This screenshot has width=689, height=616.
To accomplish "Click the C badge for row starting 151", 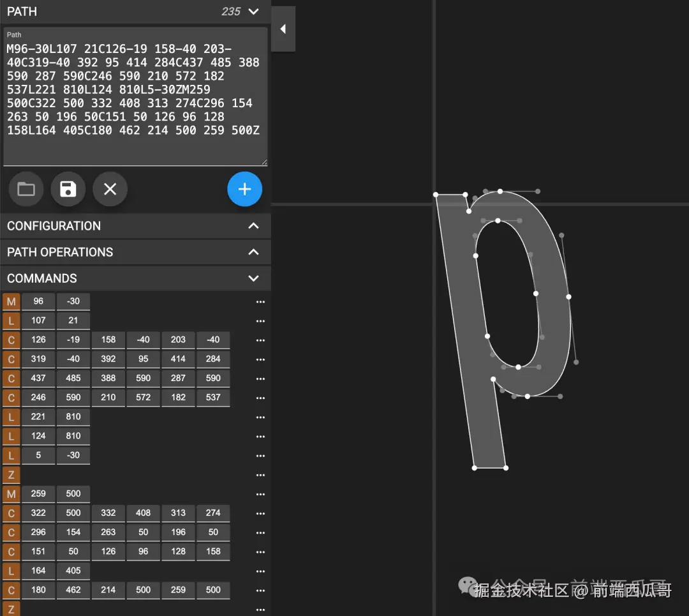I will point(11,552).
